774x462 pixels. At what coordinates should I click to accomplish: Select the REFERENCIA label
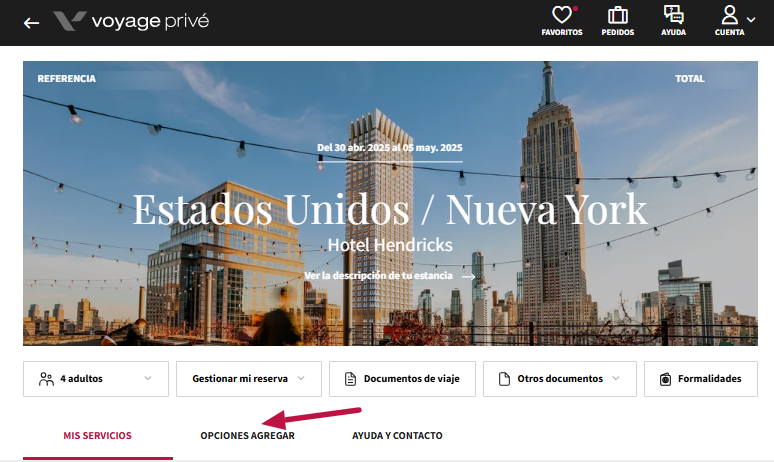pos(67,79)
